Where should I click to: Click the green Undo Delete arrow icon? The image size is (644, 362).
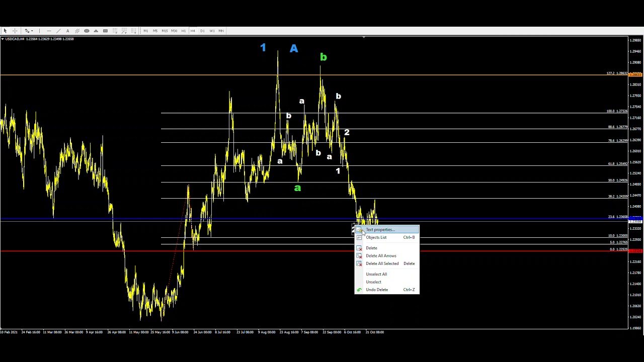tap(359, 290)
